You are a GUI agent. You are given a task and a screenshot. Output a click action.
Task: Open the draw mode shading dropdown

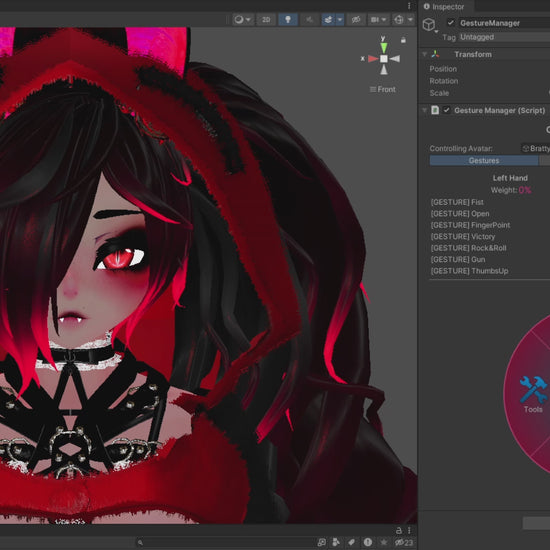(x=243, y=20)
